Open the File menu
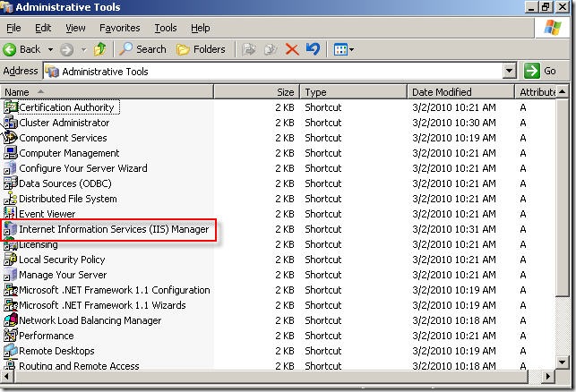Screen dimensions: 576x392 (13, 28)
